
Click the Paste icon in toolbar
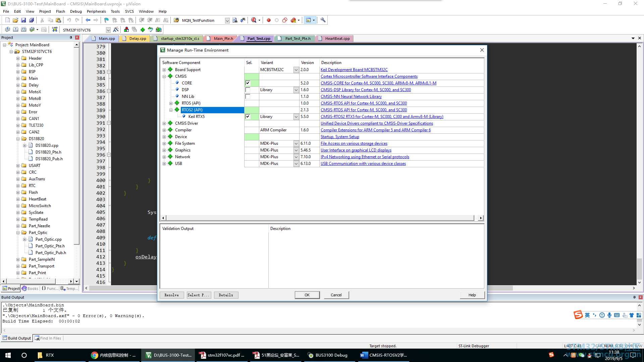(x=58, y=20)
